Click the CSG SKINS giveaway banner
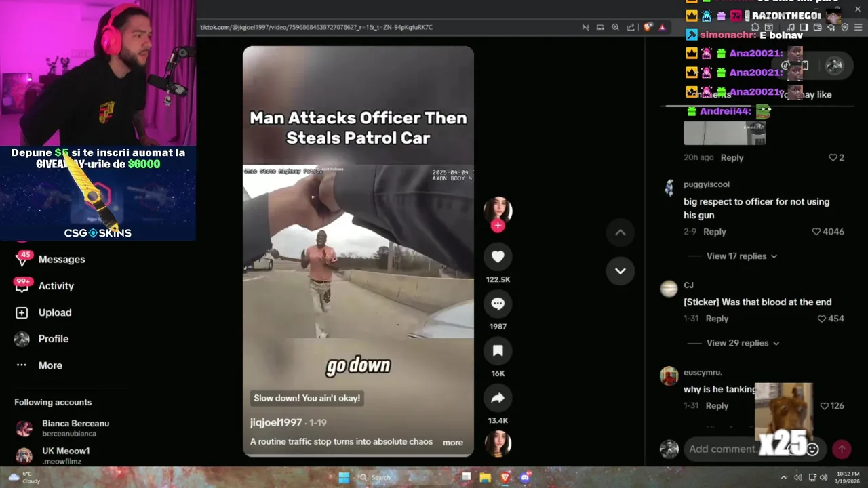The width and height of the screenshot is (868, 488). pos(98,193)
